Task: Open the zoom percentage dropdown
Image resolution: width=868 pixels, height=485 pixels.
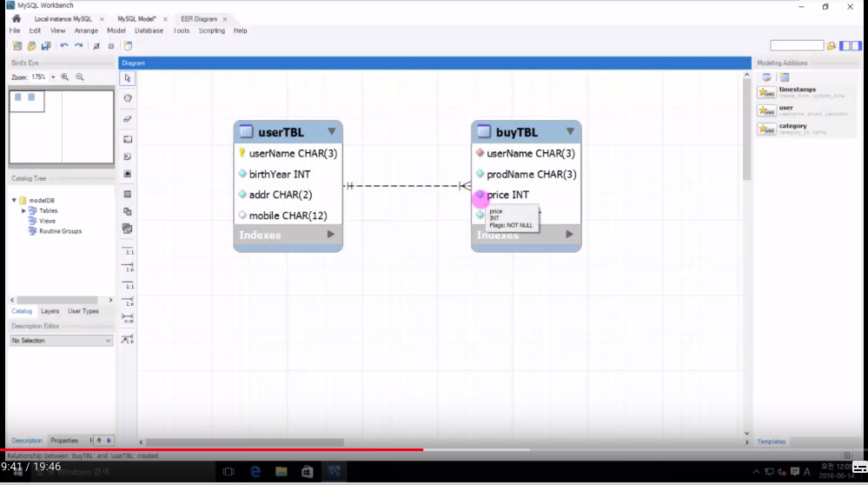Action: [x=53, y=77]
